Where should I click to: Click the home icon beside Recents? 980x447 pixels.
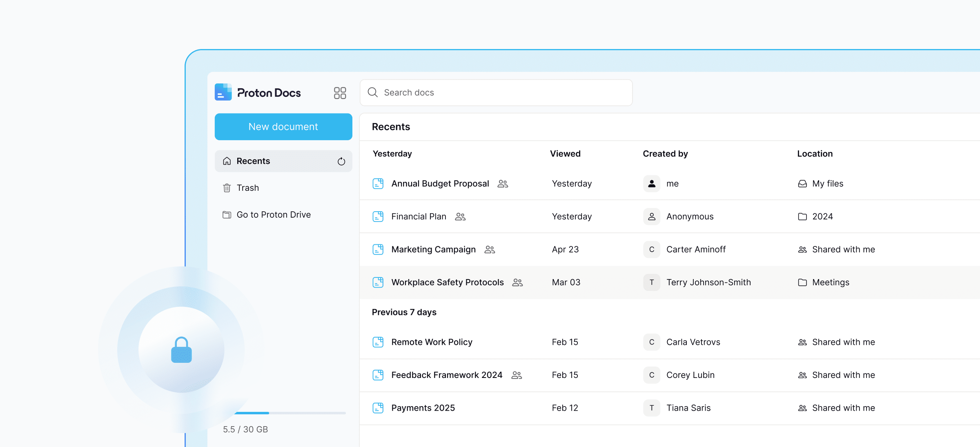pyautogui.click(x=227, y=161)
